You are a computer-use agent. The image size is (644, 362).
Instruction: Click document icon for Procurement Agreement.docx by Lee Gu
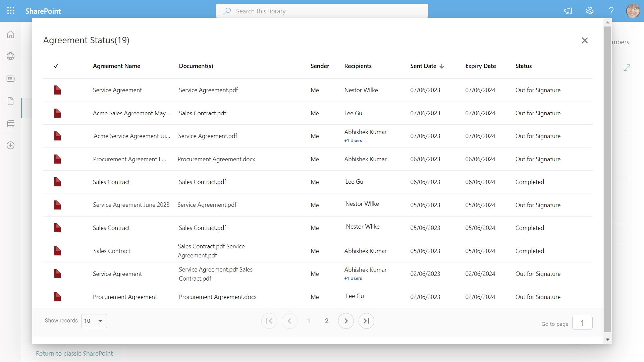[57, 297]
